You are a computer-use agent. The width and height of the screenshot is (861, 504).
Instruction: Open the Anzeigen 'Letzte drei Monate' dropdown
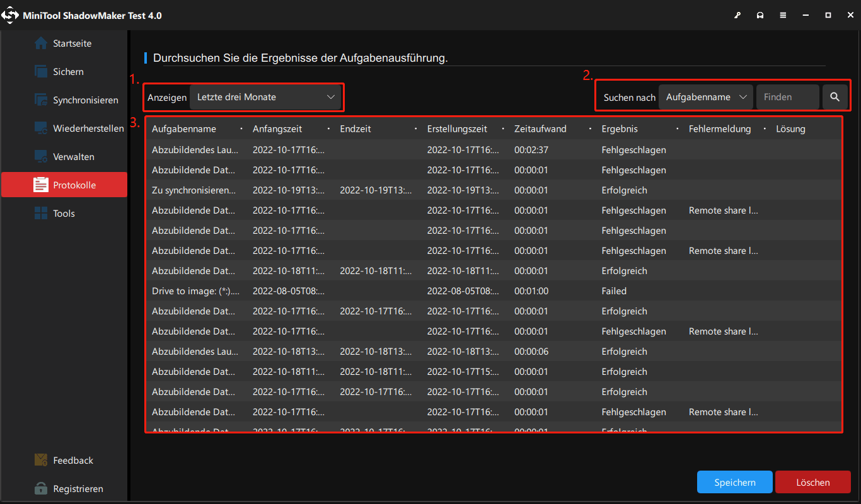265,97
